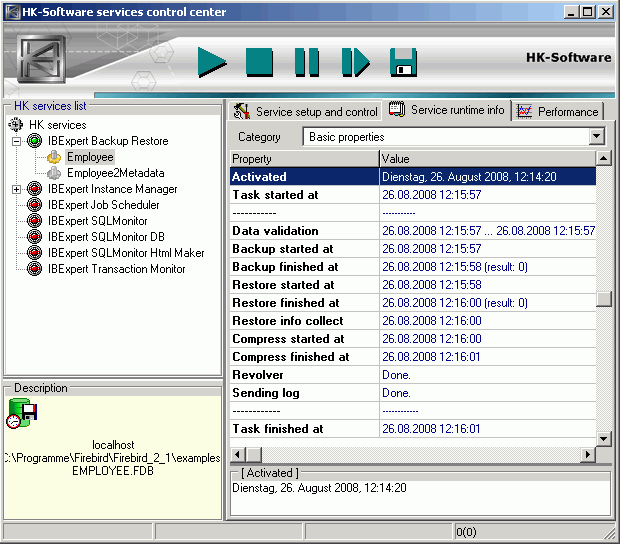The width and height of the screenshot is (620, 544).
Task: Click red status icon of IBExpert SQLMonitor DB
Action: 34,236
